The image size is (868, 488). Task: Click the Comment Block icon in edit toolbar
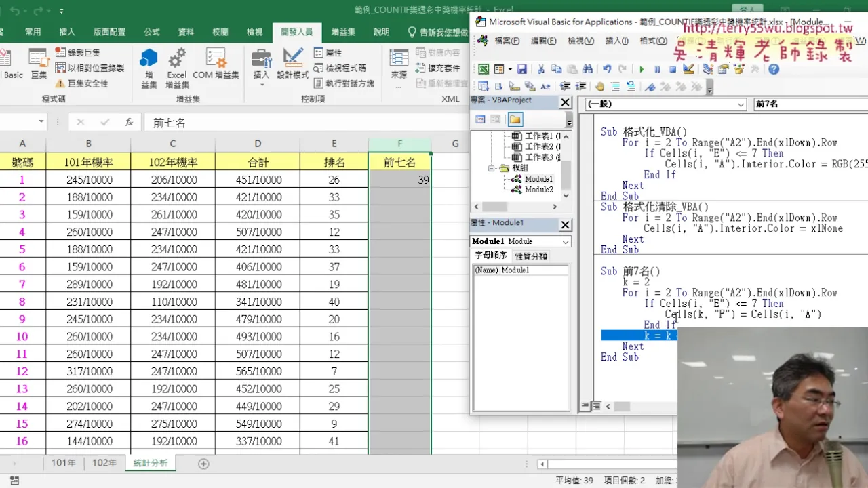615,86
